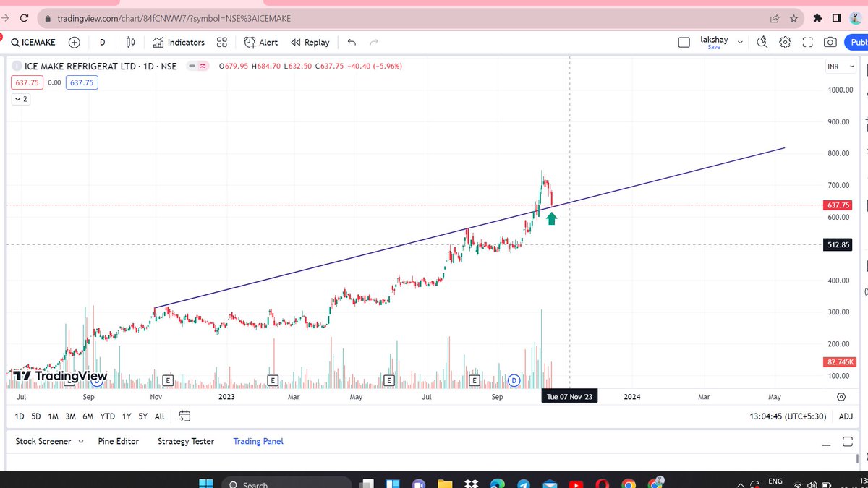Open the Telegram app from taskbar
This screenshot has width=868, height=488.
coord(523,484)
